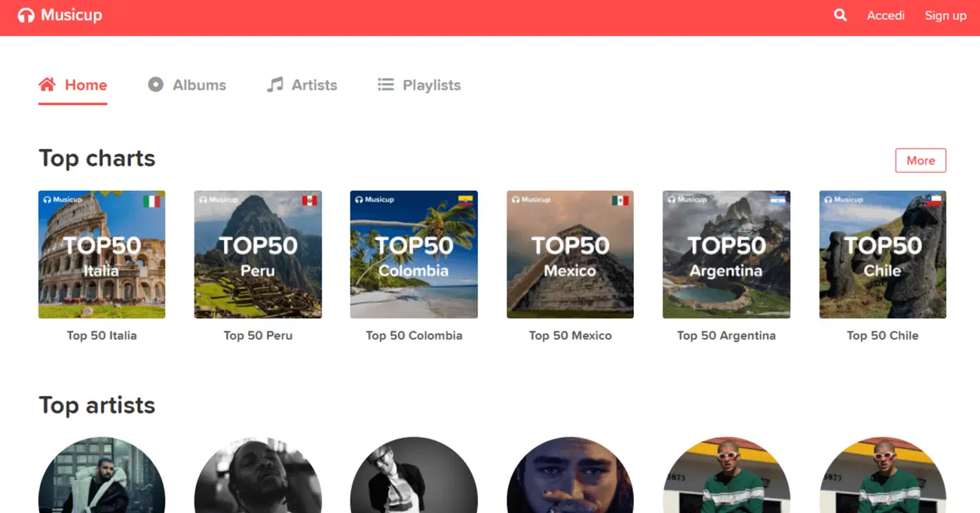Switch to the Playlists tab
Image resolution: width=980 pixels, height=513 pixels.
coord(431,85)
